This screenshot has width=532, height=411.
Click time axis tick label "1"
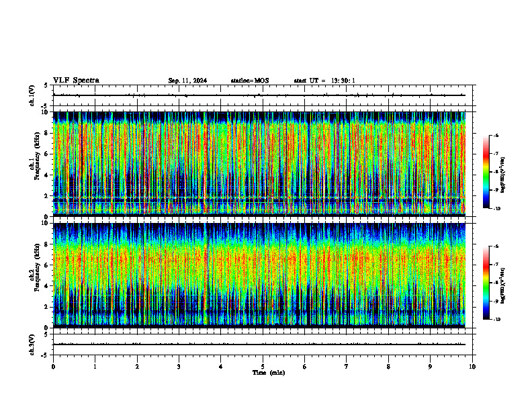95,367
